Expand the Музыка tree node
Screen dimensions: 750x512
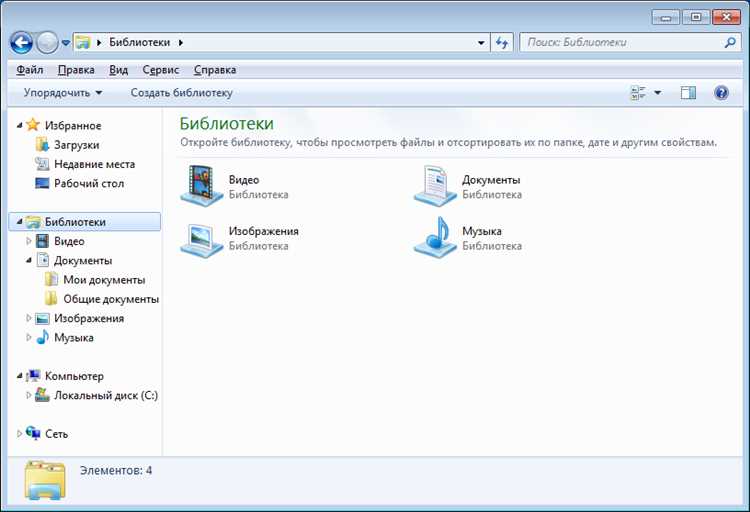click(x=29, y=337)
